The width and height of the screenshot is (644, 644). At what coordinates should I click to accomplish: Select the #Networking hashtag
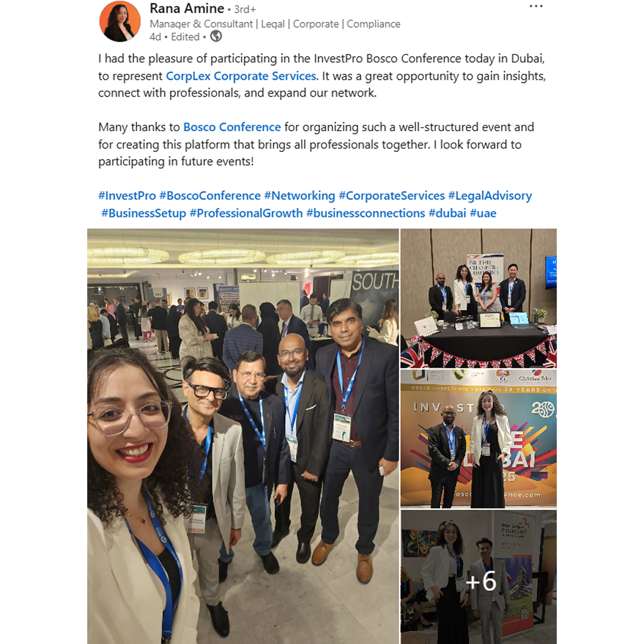(299, 196)
